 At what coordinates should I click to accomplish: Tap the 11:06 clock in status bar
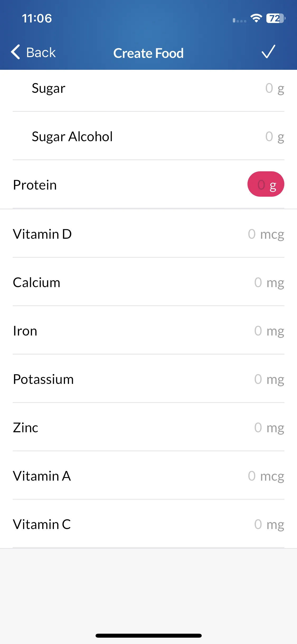pos(37,18)
